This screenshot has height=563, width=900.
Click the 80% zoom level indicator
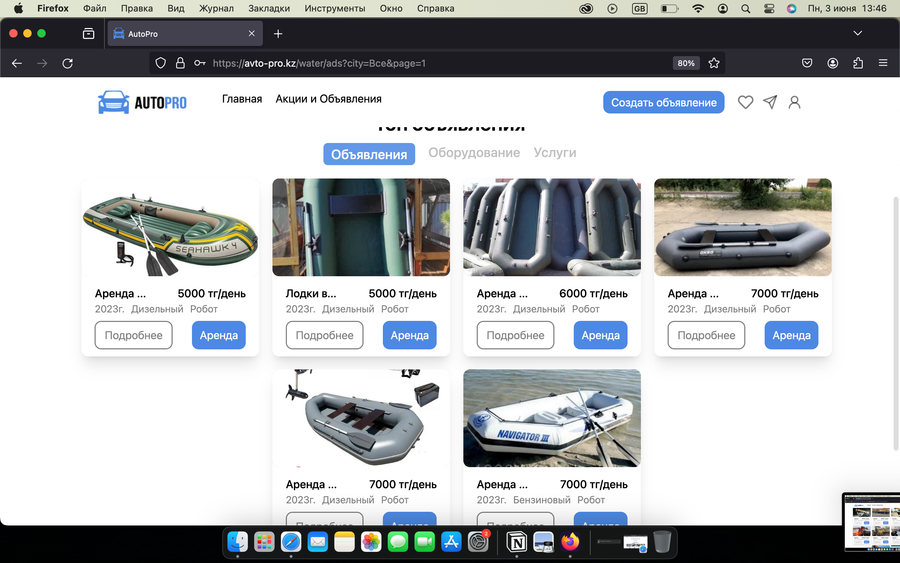point(686,63)
